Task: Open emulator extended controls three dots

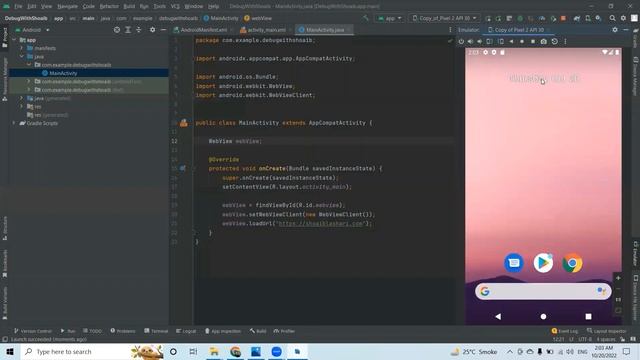Action: [565, 41]
